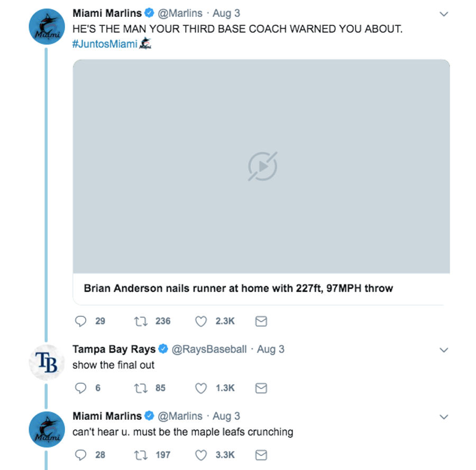Retweet the maple leafs crunching tweet
This screenshot has height=470, width=476.
click(x=141, y=455)
